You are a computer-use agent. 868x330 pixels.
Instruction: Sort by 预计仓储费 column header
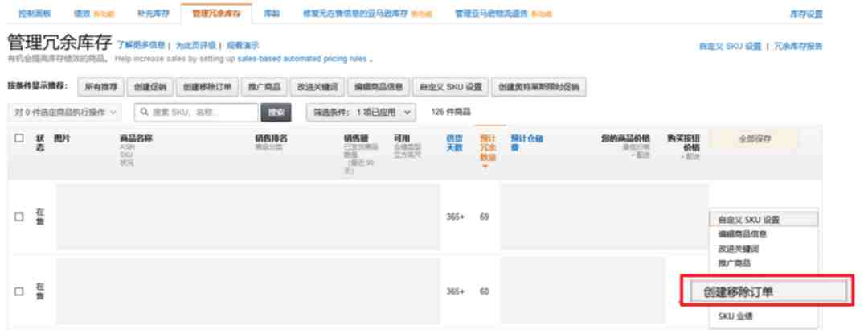coord(526,142)
